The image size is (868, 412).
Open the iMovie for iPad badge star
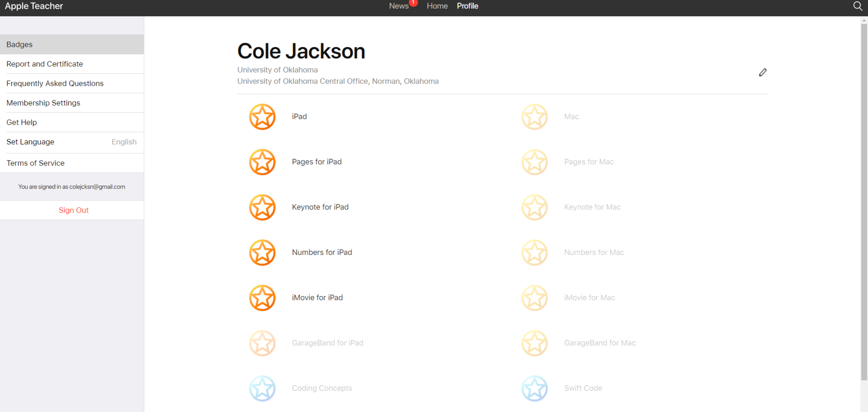262,298
